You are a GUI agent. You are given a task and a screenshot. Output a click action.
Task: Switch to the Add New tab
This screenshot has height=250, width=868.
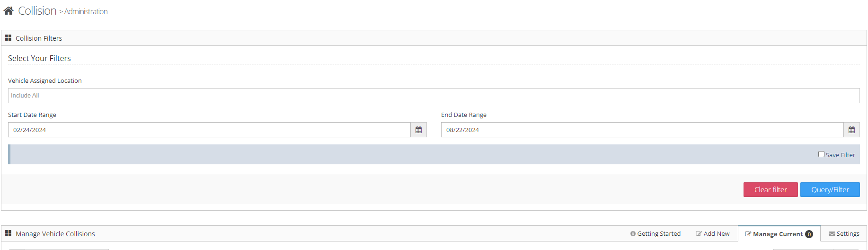712,234
